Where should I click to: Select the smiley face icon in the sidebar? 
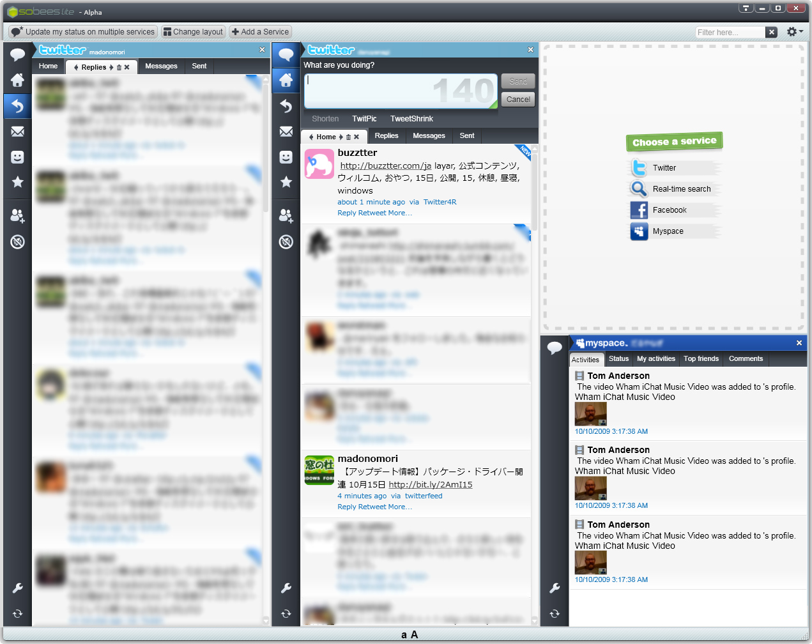pyautogui.click(x=17, y=157)
